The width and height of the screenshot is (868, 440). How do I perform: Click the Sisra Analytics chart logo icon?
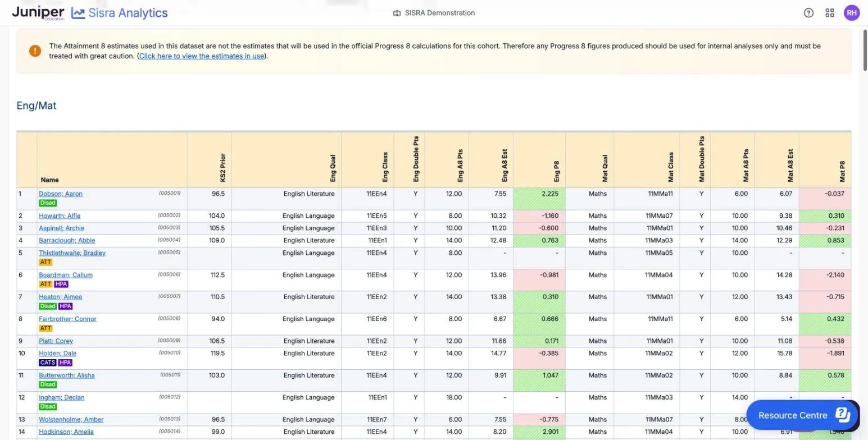[x=78, y=13]
